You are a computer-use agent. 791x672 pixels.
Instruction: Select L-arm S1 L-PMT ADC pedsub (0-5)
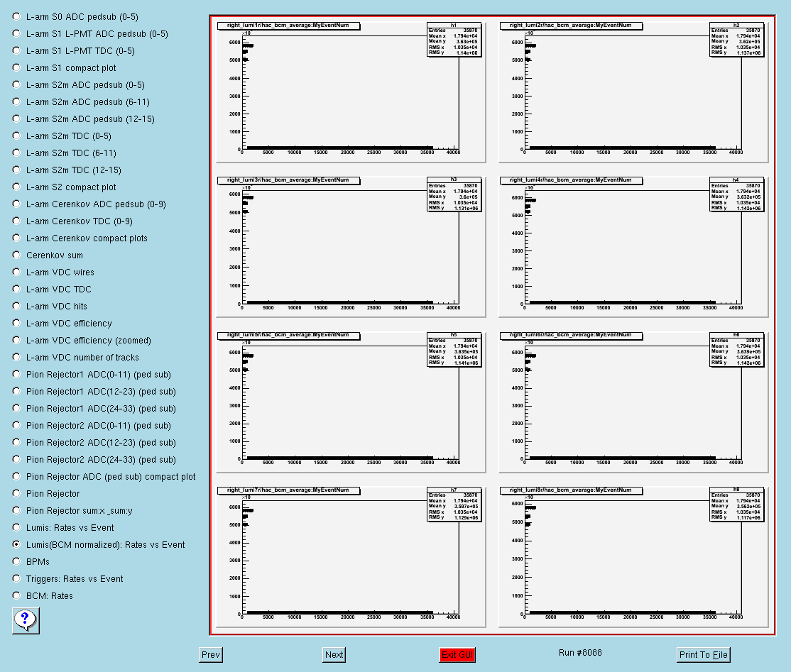pyautogui.click(x=16, y=34)
